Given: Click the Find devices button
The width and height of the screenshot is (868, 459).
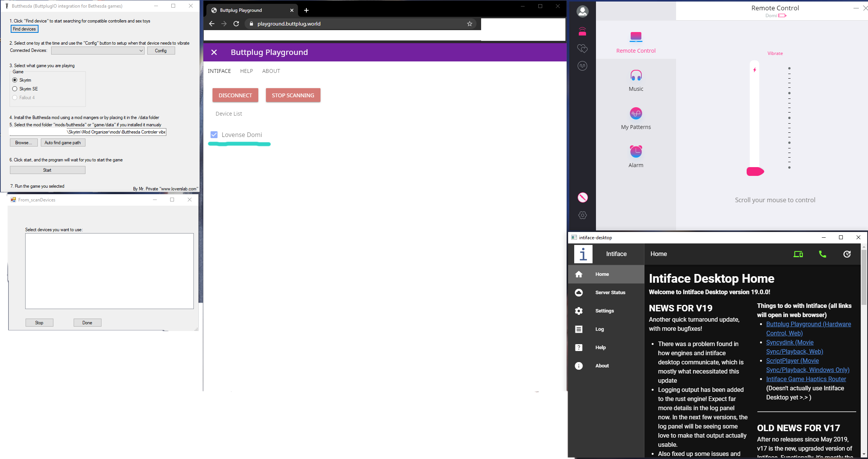Looking at the screenshot, I should tap(24, 29).
